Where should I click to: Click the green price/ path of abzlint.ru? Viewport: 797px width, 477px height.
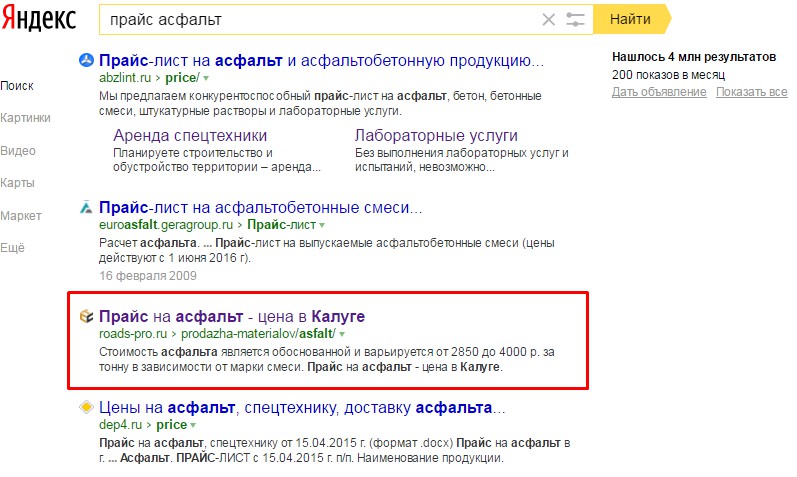tap(182, 78)
